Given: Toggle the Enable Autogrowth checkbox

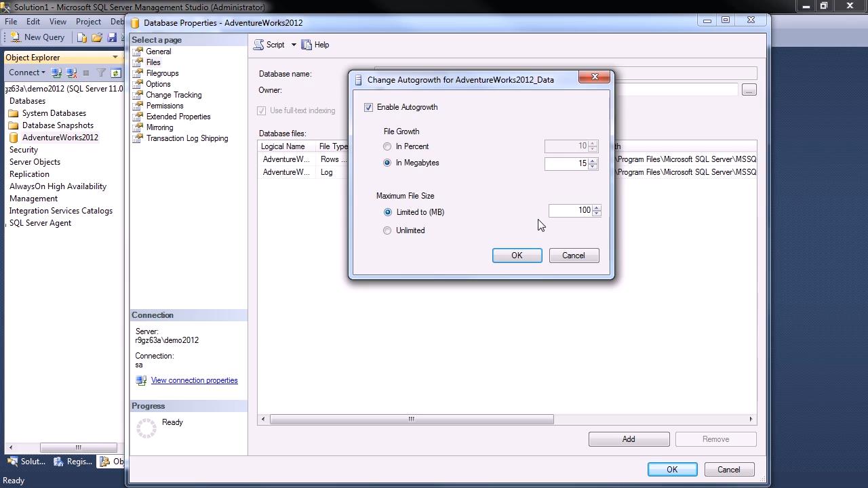Looking at the screenshot, I should 368,108.
